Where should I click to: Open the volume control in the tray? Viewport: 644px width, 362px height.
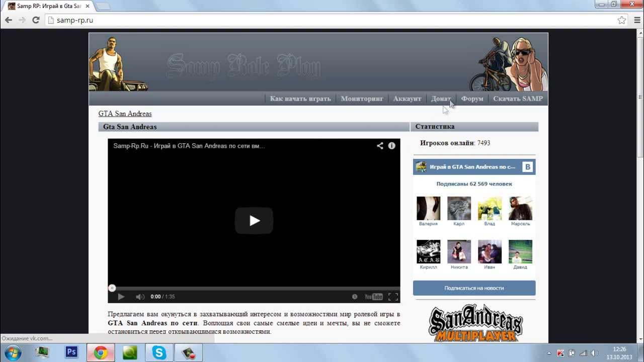pos(594,353)
